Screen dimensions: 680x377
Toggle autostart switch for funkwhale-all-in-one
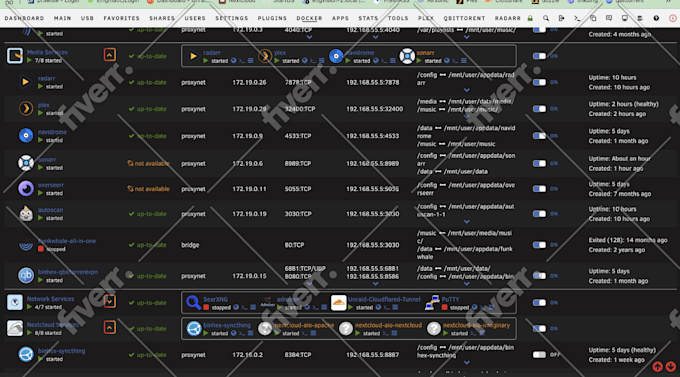(x=539, y=245)
